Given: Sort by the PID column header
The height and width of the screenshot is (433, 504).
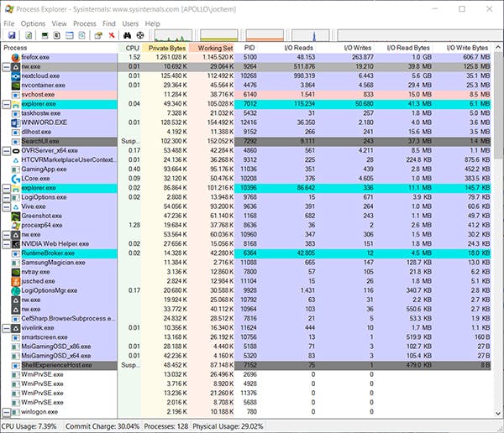Looking at the screenshot, I should pyautogui.click(x=246, y=48).
